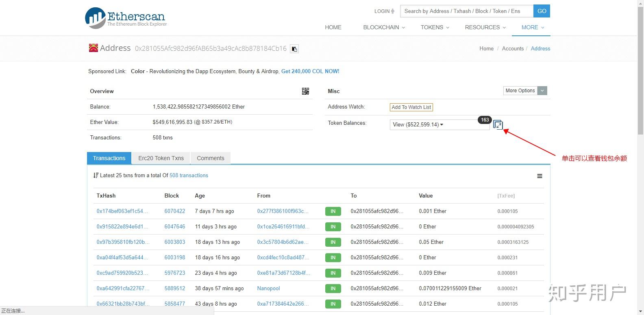The width and height of the screenshot is (644, 315).
Task: Click the 163 token count badge
Action: [x=485, y=120]
